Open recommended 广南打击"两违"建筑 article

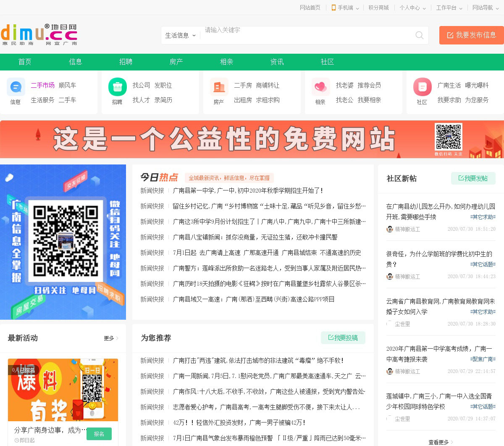click(x=258, y=360)
